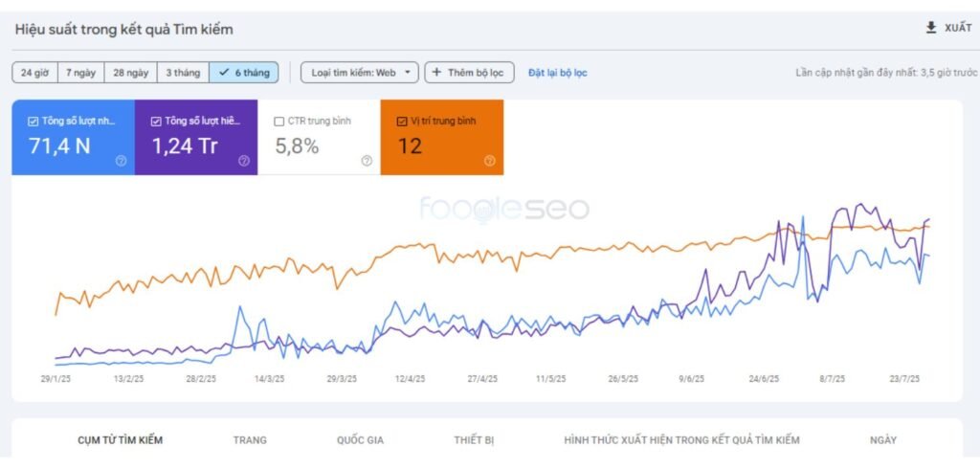Uncheck the Vị trí trung bình checkbox
This screenshot has width=980, height=469.
pos(401,122)
